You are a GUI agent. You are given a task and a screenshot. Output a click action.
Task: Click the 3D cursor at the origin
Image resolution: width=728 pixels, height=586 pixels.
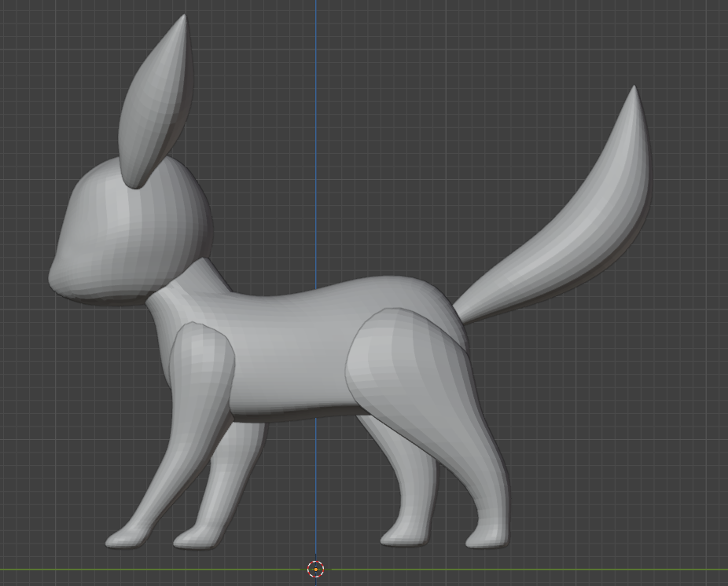tap(315, 569)
